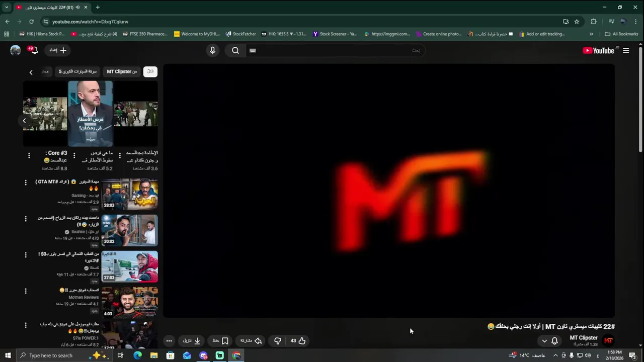Open the Shorts thumbnail about Ramadan rain chances
Viewport: 644px width, 362px height.
coord(91,114)
